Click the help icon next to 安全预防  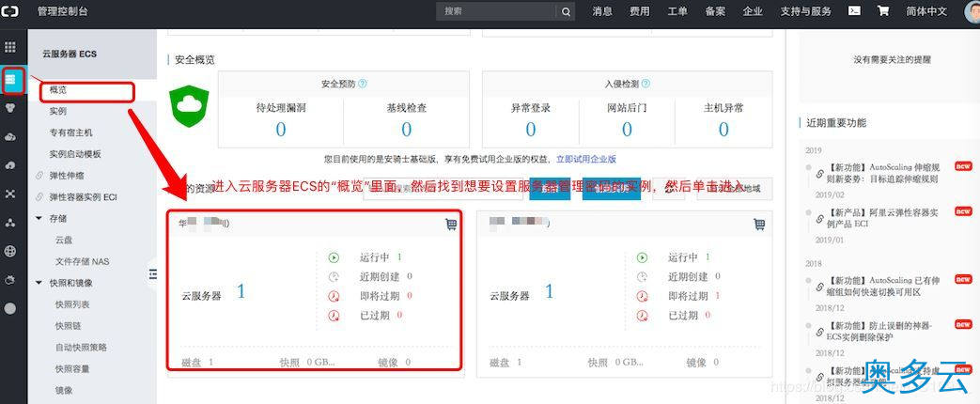363,84
